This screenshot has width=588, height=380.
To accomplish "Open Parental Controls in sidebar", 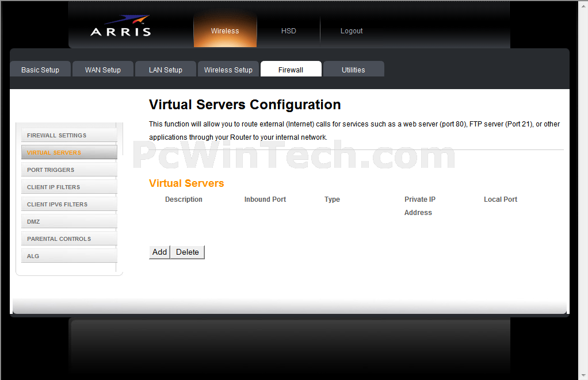I will (x=69, y=239).
